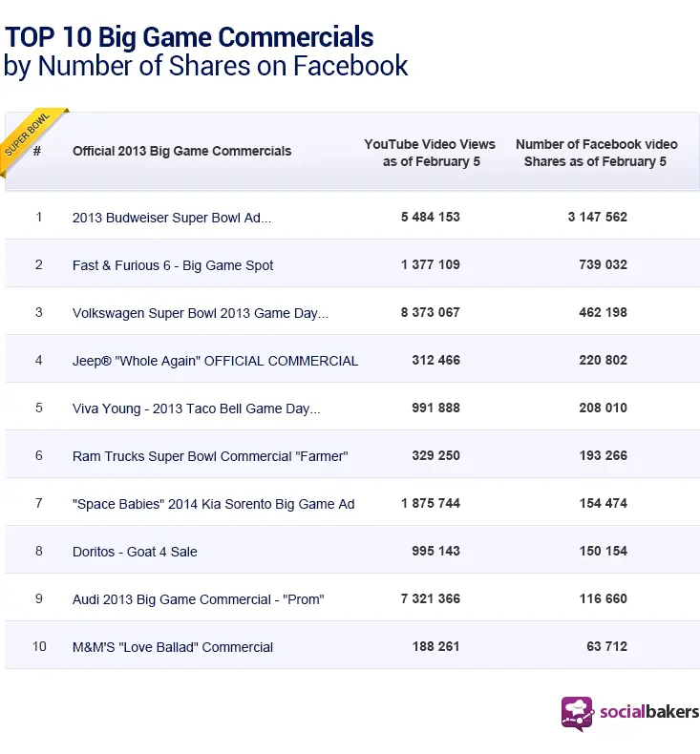
Task: Click the Socialbakers chef hat logo icon
Action: 577,713
